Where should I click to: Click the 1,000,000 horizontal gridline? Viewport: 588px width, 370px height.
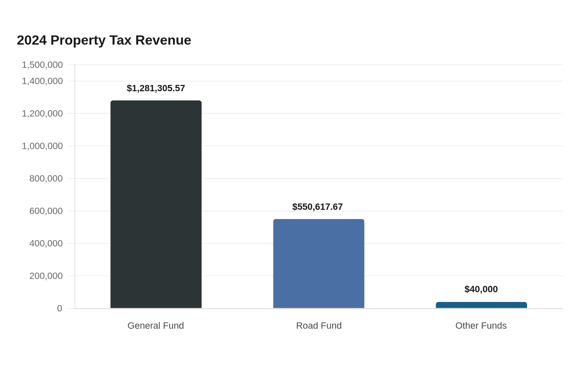319,146
